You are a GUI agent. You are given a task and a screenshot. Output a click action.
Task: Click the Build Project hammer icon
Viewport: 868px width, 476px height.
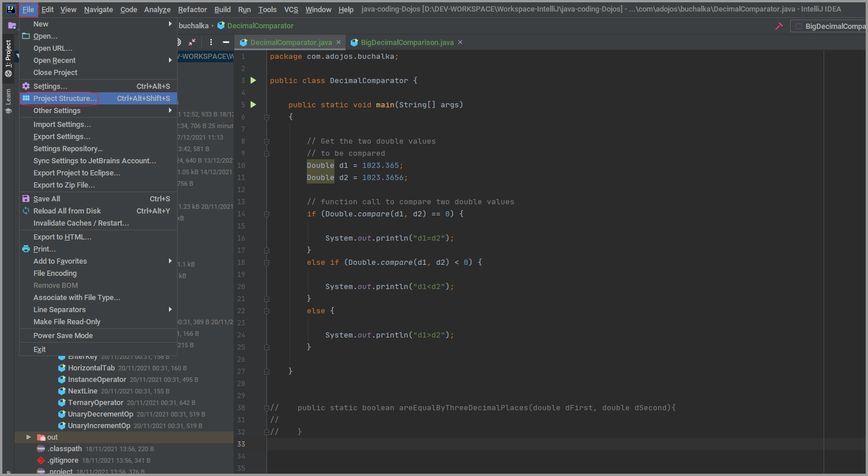779,26
